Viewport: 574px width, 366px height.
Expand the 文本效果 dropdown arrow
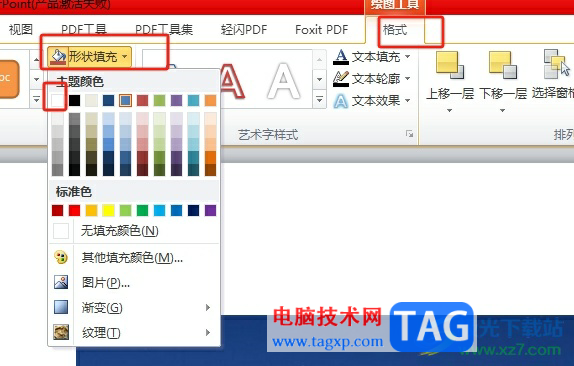(407, 100)
